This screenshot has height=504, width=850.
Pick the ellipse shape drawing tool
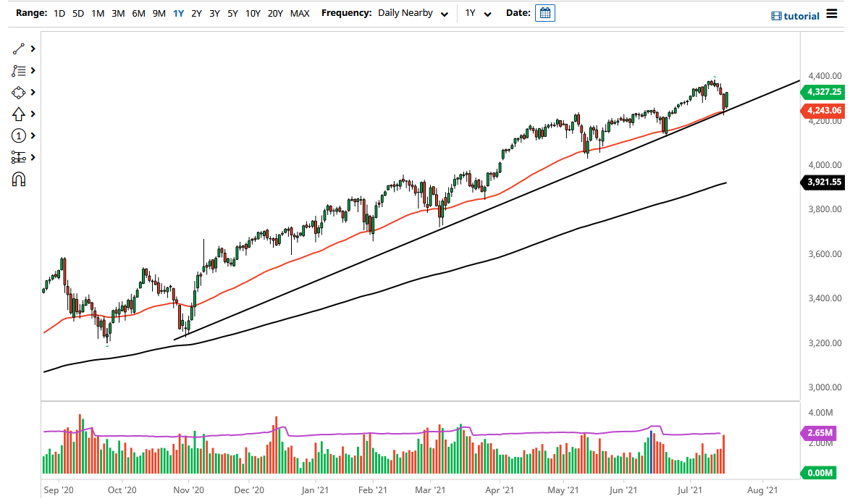20,92
